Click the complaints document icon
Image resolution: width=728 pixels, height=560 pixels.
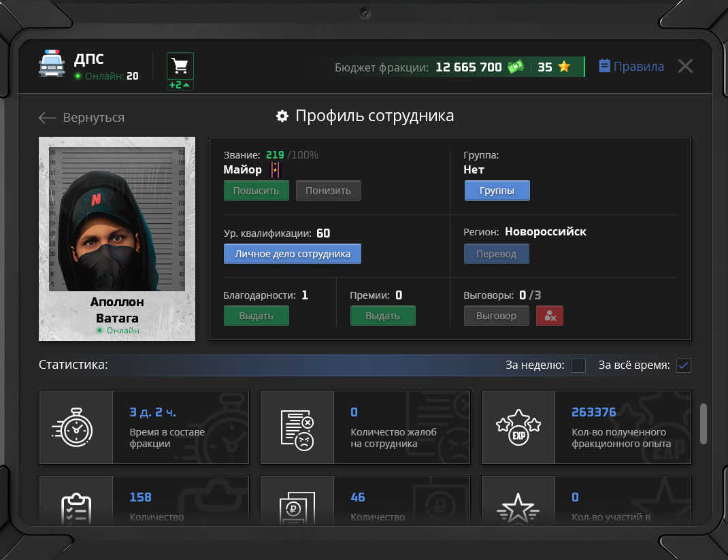point(297,427)
